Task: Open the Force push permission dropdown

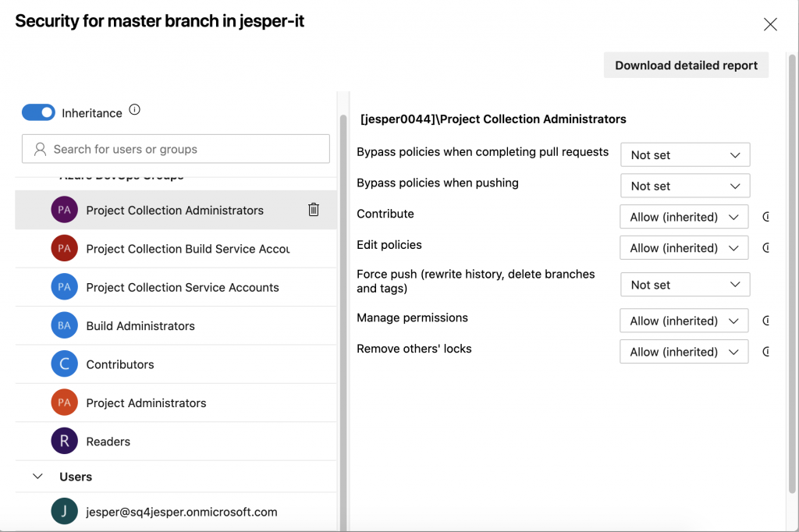Action: (x=684, y=285)
